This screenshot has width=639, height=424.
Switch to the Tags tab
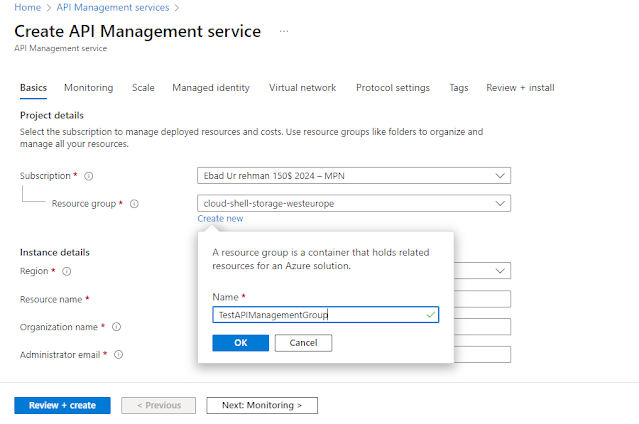pyautogui.click(x=458, y=88)
